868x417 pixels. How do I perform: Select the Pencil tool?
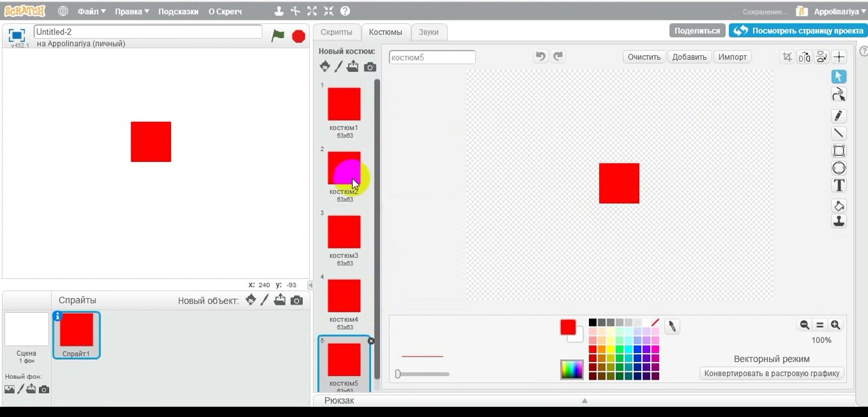coord(839,116)
